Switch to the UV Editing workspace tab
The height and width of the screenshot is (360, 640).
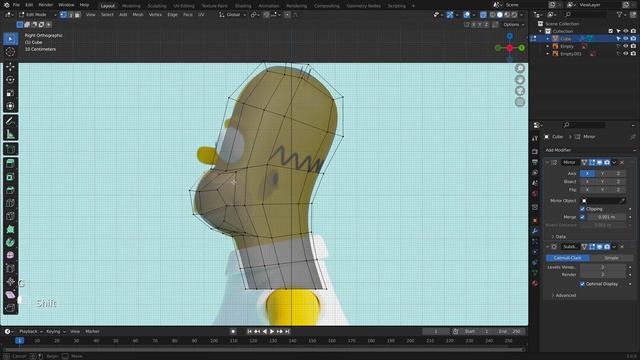coord(184,6)
